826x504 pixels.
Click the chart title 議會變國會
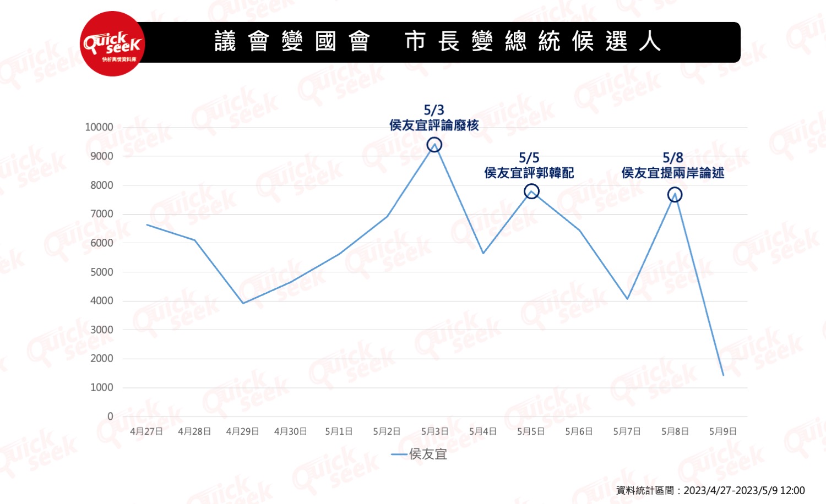pyautogui.click(x=292, y=42)
